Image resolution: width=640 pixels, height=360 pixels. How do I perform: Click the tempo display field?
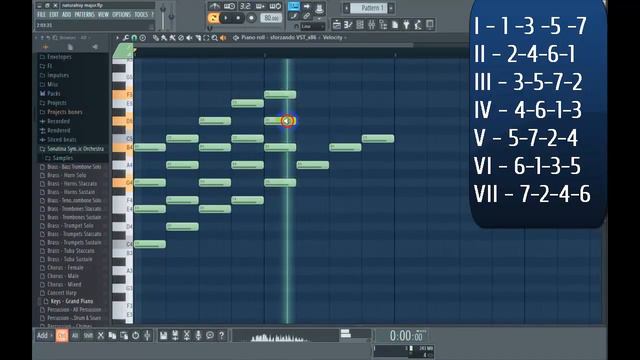pyautogui.click(x=271, y=18)
